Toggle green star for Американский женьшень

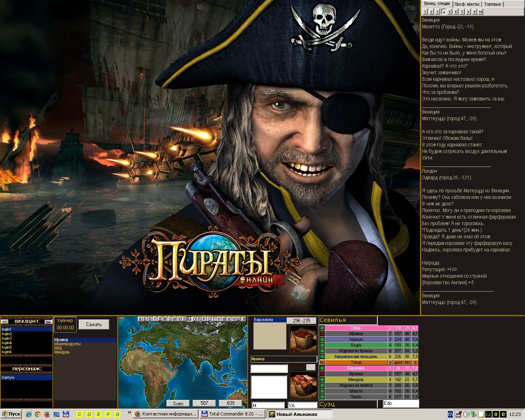tap(322, 357)
